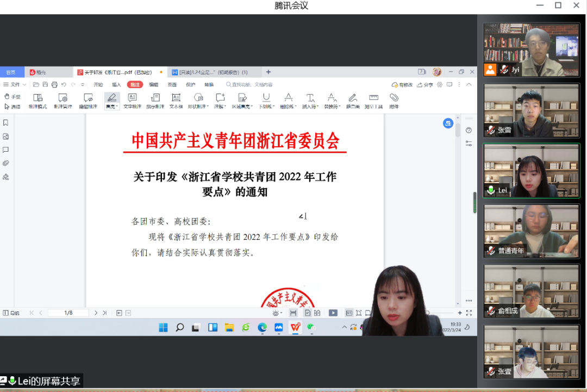Click the Print icon in quick toolbar

[x=55, y=85]
